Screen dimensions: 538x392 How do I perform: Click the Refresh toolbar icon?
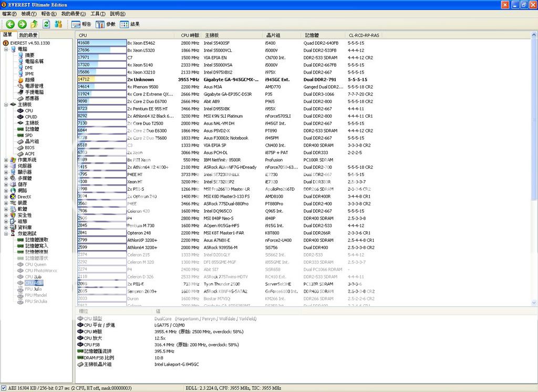pos(46,24)
